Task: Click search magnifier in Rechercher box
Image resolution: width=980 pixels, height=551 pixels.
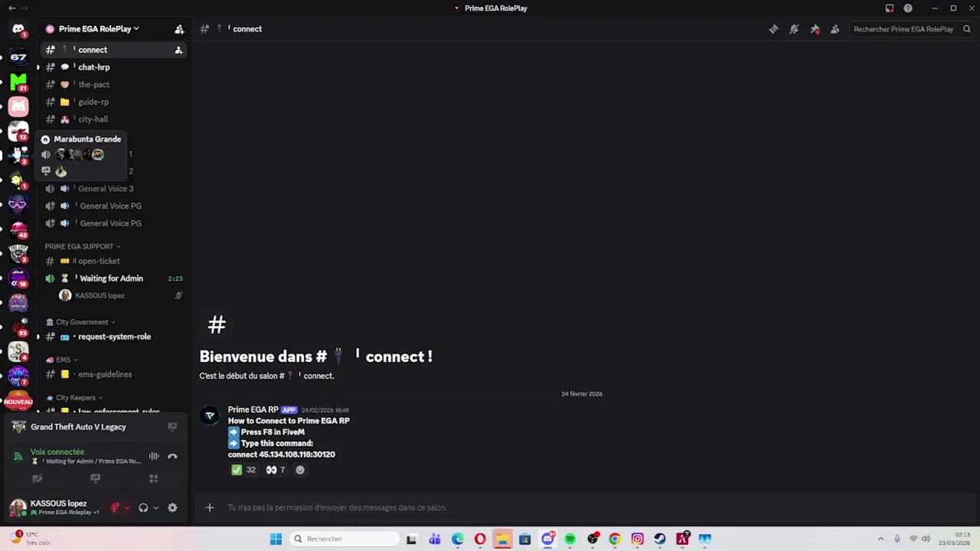Action: tap(967, 29)
